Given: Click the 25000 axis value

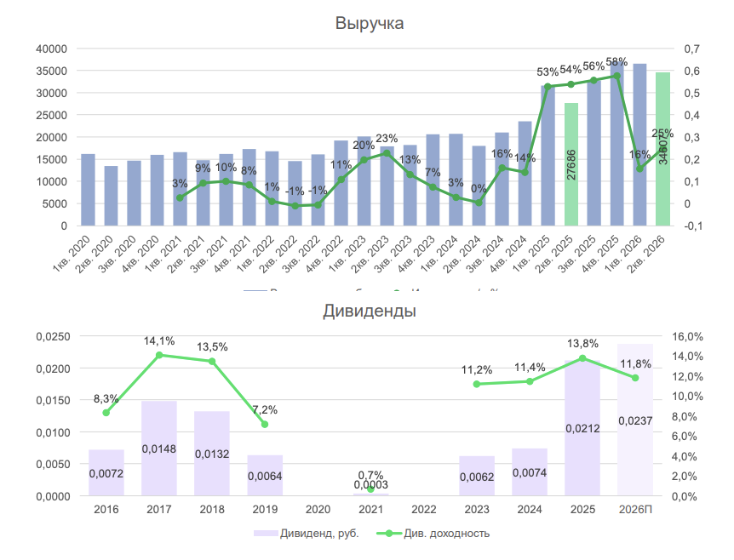Looking at the screenshot, I should tap(51, 115).
